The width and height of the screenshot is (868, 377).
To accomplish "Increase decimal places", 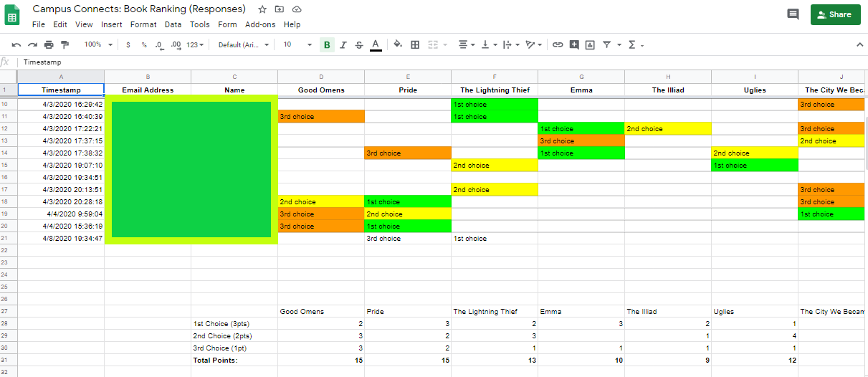I will 176,44.
